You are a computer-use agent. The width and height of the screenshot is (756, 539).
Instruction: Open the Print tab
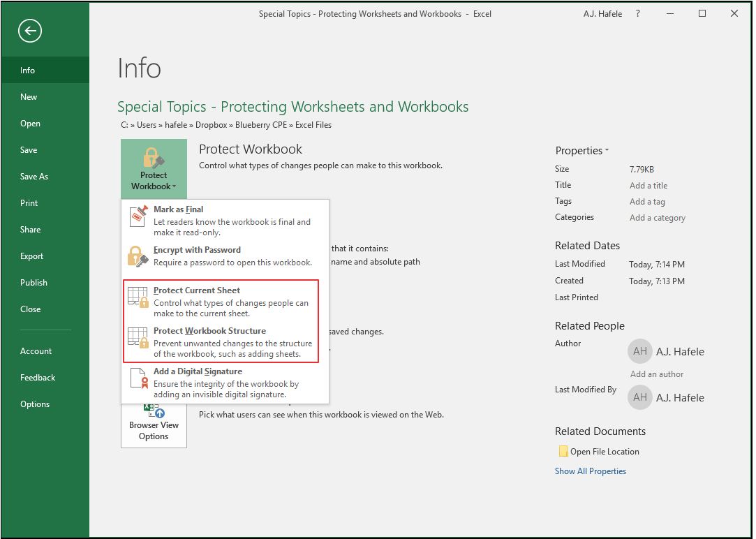tap(45, 203)
